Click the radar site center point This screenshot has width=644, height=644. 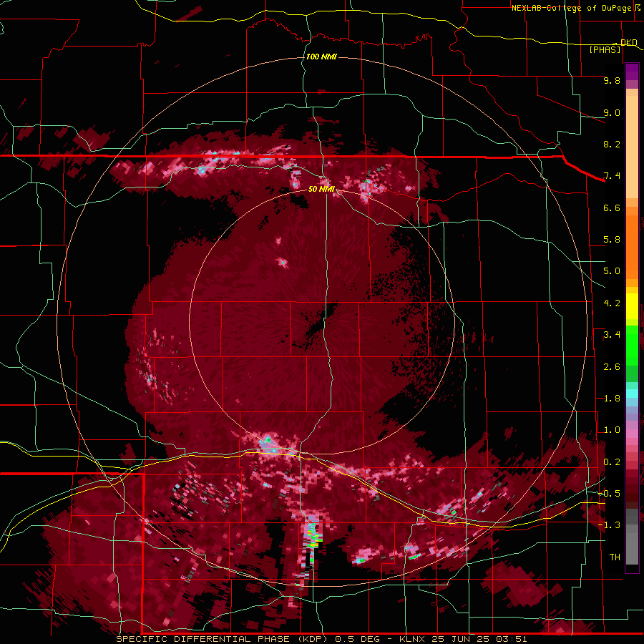(x=322, y=321)
